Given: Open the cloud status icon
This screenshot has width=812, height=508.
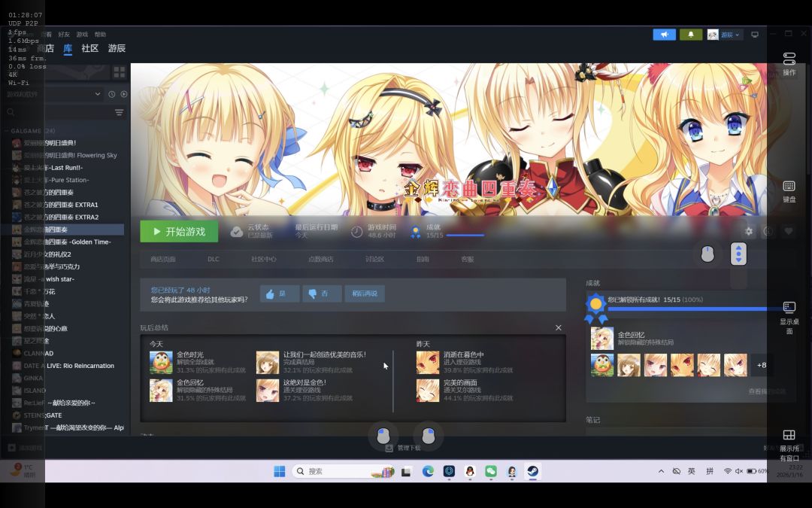Looking at the screenshot, I should click(x=236, y=232).
